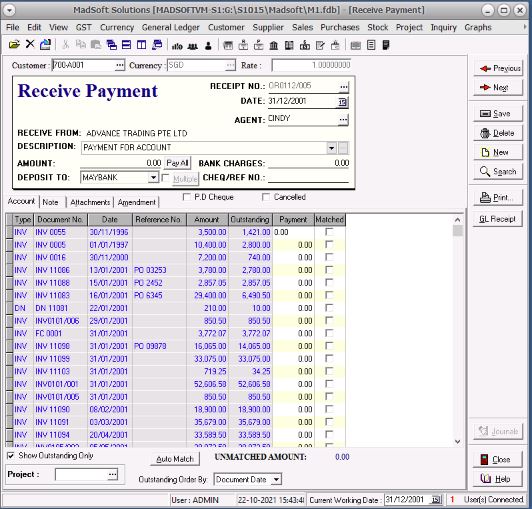
Task: Click the bar chart toolbar icon
Action: pos(177,45)
